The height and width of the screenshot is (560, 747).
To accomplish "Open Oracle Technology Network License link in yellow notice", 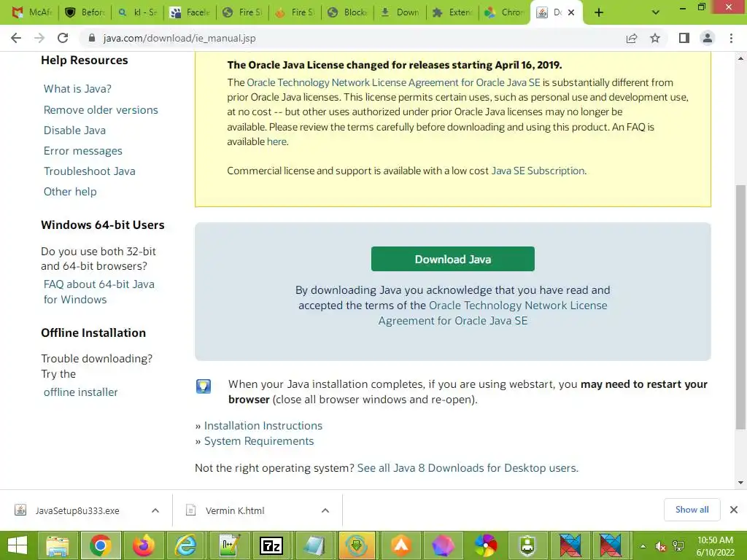I will click(x=393, y=82).
